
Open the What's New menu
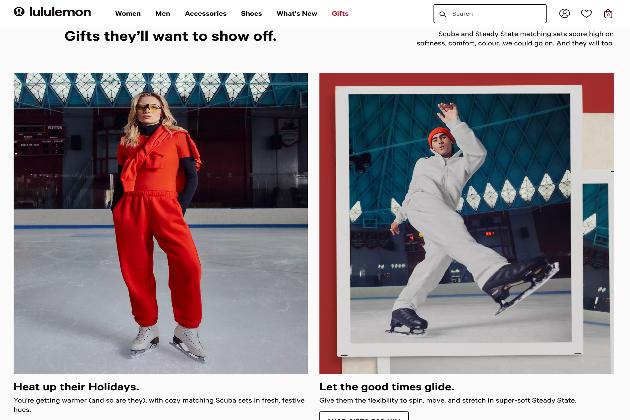pos(297,14)
